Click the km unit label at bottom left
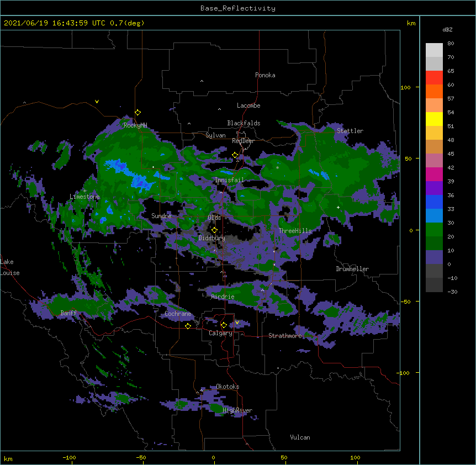The width and height of the screenshot is (476, 465). tap(8, 458)
